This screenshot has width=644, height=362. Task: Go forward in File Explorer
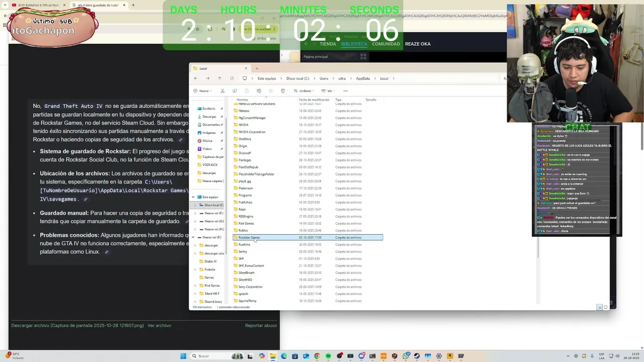click(x=208, y=78)
